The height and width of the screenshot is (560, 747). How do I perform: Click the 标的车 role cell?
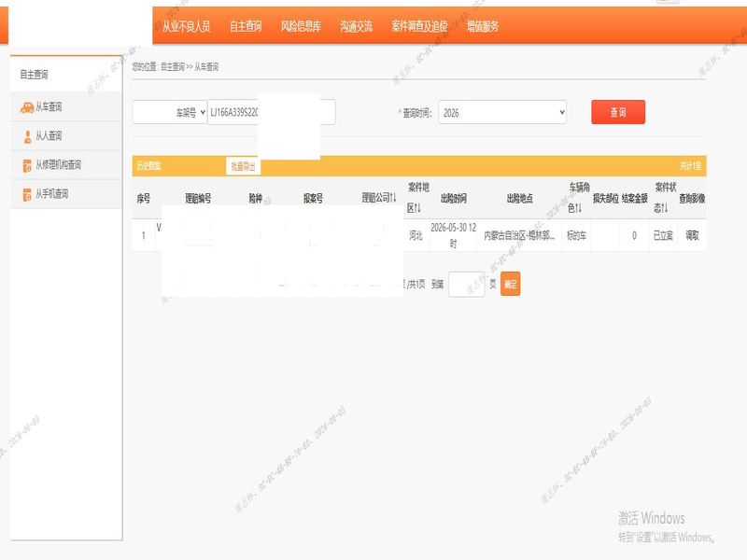tap(576, 235)
